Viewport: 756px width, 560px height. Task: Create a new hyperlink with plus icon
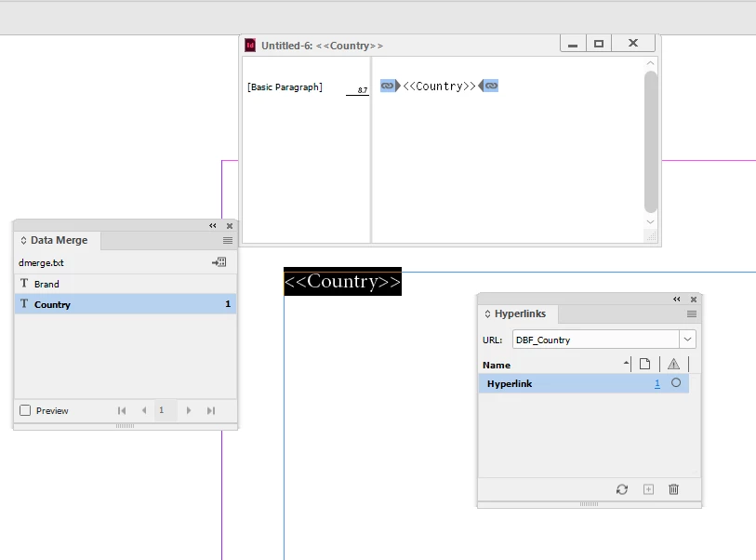648,489
